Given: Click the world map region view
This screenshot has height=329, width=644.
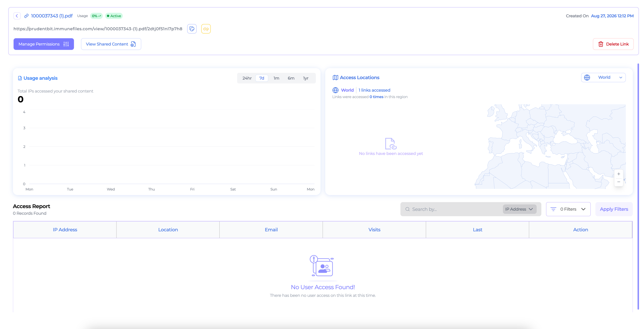Looking at the screenshot, I should pyautogui.click(x=550, y=147).
